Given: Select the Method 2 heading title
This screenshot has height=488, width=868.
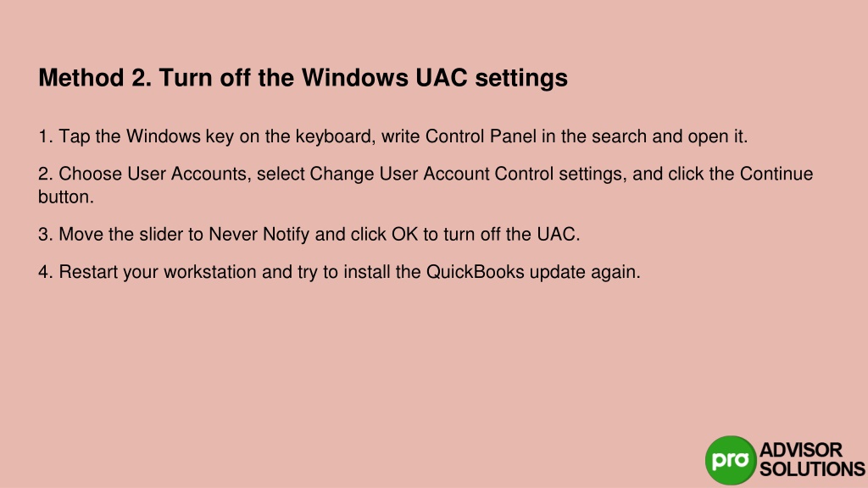Looking at the screenshot, I should tap(303, 78).
